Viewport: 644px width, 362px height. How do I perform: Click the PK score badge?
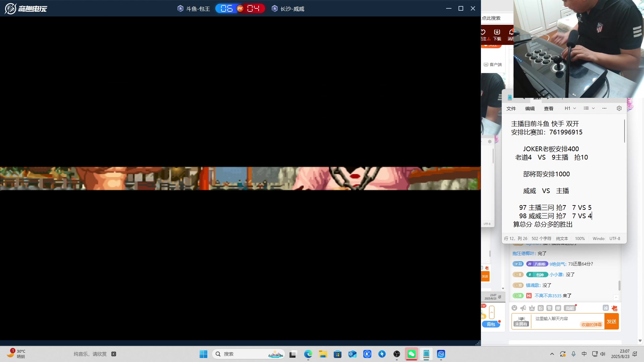(x=240, y=8)
